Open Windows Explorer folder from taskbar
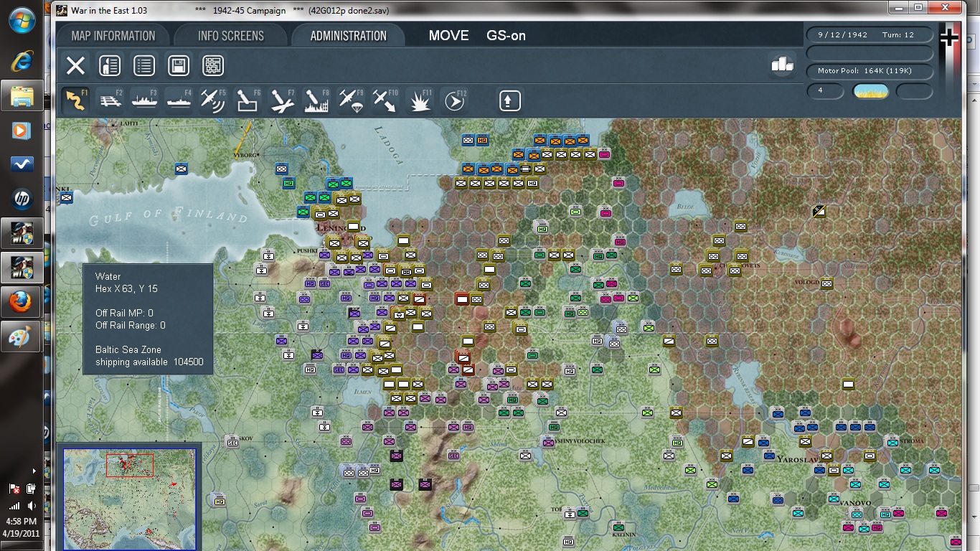 pyautogui.click(x=22, y=95)
